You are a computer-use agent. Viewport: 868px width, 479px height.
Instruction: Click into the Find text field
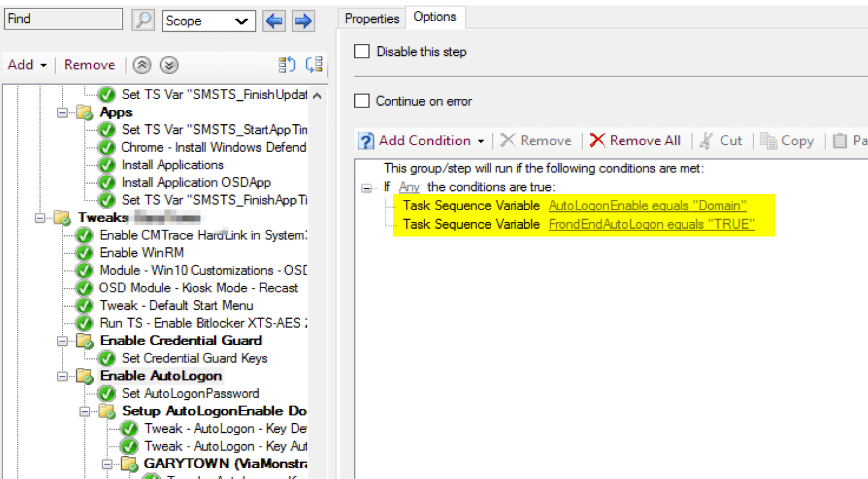(63, 19)
